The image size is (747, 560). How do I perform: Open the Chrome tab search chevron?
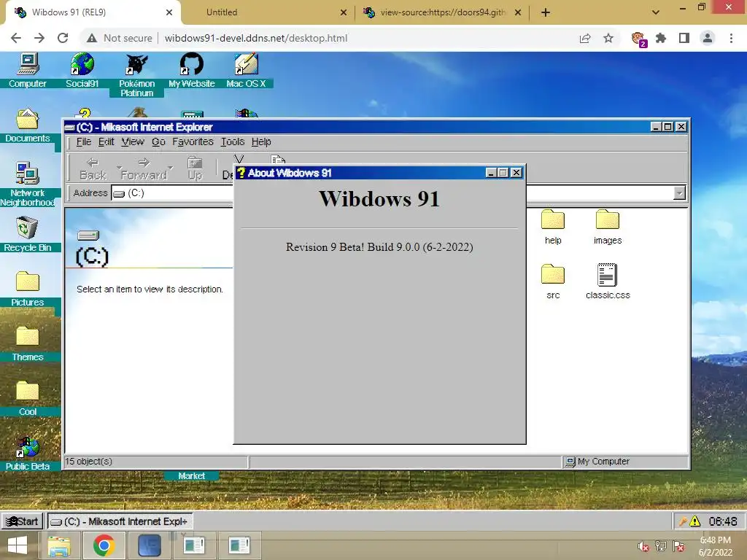pyautogui.click(x=656, y=12)
